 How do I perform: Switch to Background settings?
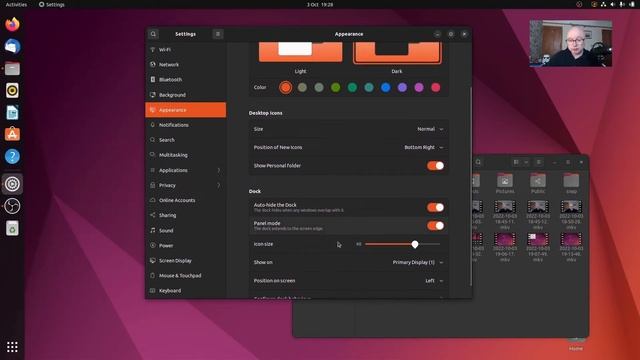point(186,95)
